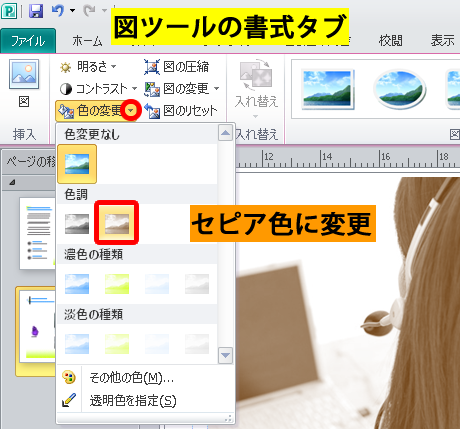Click 図のリセット reset picture
Viewport: 460px width, 429px height.
181,110
